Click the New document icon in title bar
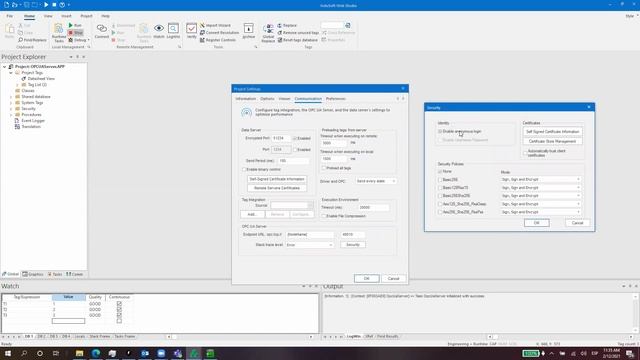This screenshot has width=640, height=360. coord(6,5)
